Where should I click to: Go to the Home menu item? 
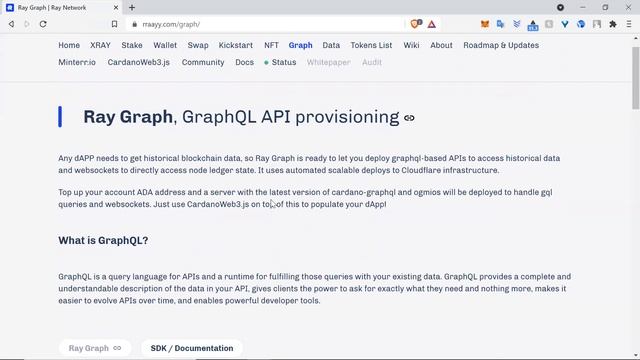coord(69,45)
